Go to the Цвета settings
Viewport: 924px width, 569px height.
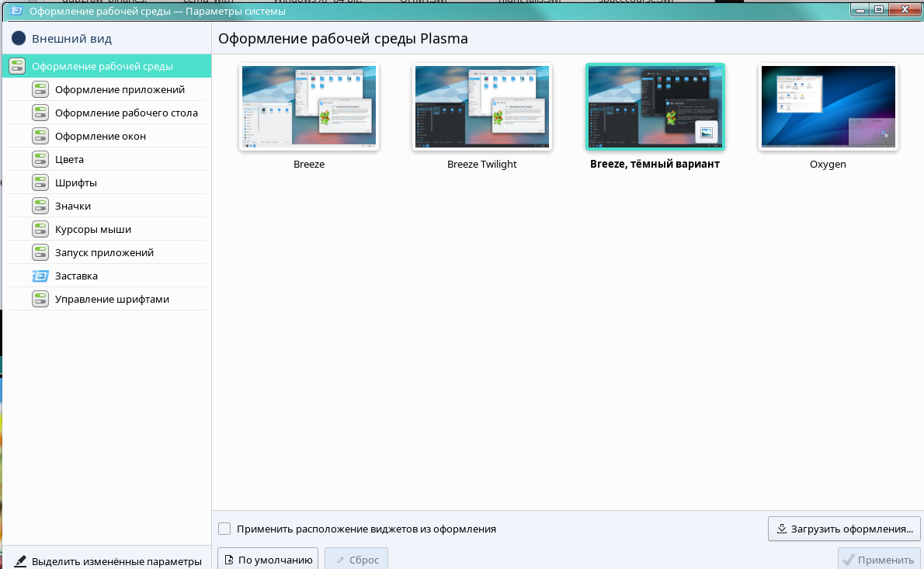[x=107, y=159]
